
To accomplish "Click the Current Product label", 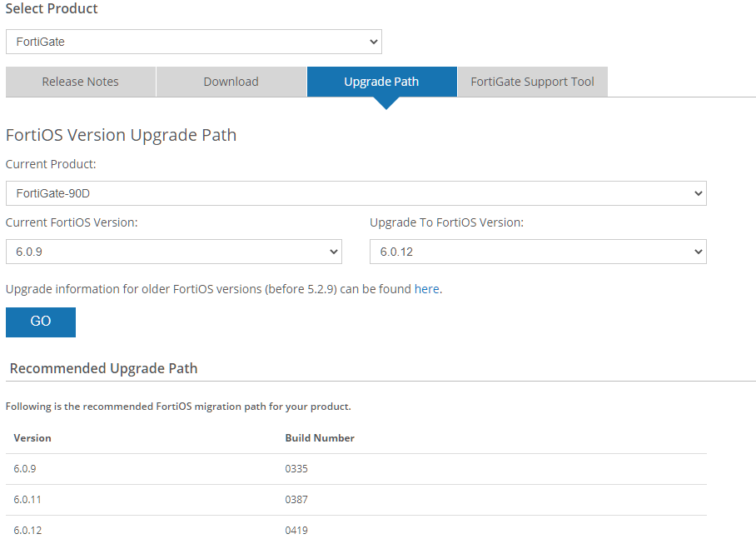I will tap(51, 165).
